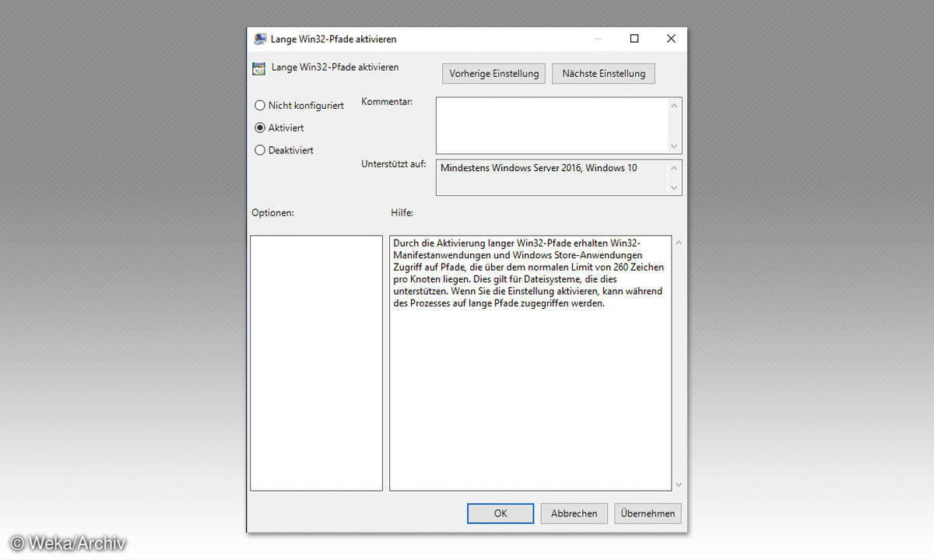The width and height of the screenshot is (934, 560).
Task: Click the Vorherige Einstellung button
Action: pos(493,74)
